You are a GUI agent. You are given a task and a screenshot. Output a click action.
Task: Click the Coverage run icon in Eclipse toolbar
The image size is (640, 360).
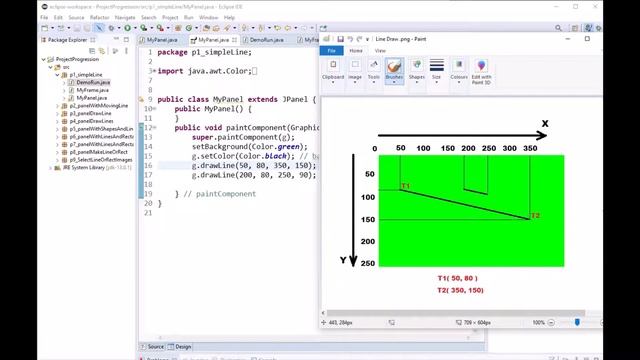tap(144, 28)
